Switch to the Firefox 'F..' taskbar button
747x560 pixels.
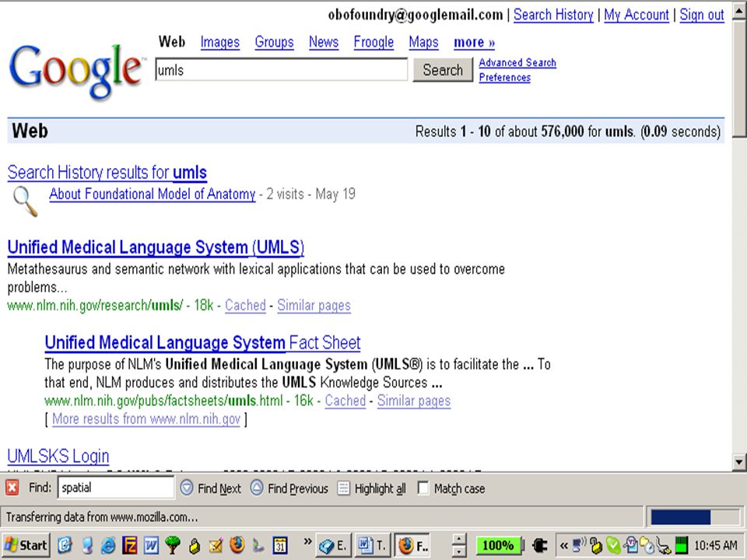tap(413, 545)
